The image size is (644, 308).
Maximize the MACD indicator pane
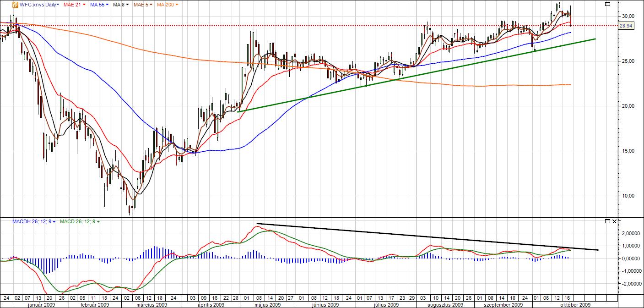click(607, 221)
